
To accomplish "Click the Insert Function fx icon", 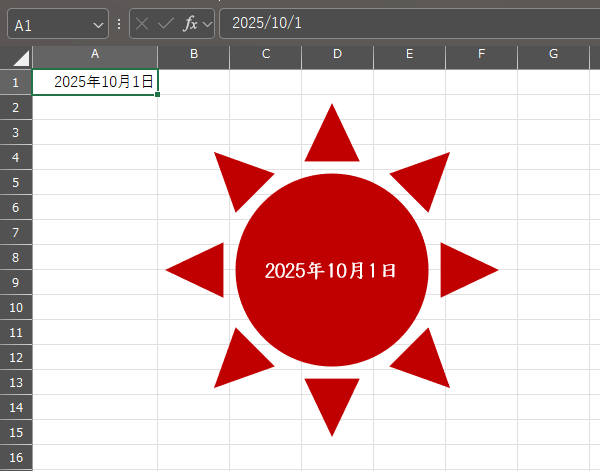I will coord(190,24).
